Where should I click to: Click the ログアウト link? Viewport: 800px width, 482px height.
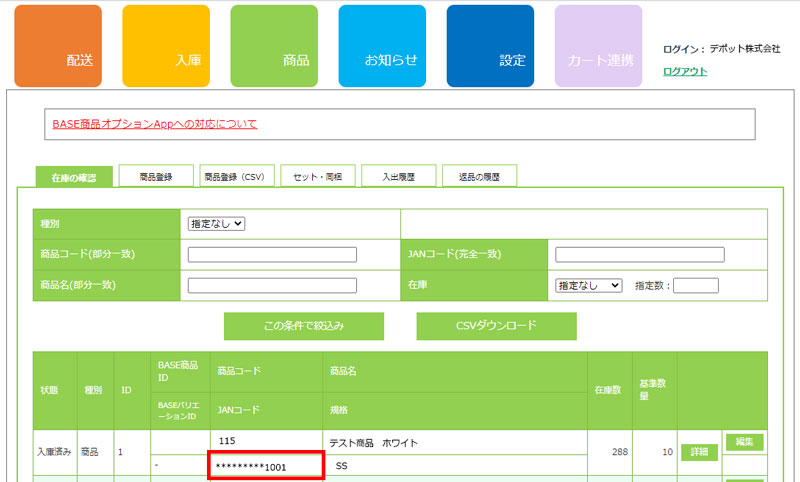[685, 71]
